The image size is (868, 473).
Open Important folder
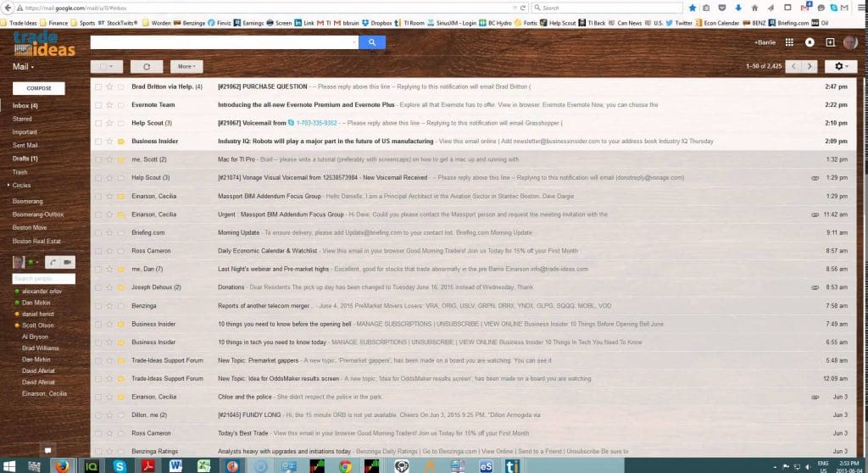click(x=25, y=132)
